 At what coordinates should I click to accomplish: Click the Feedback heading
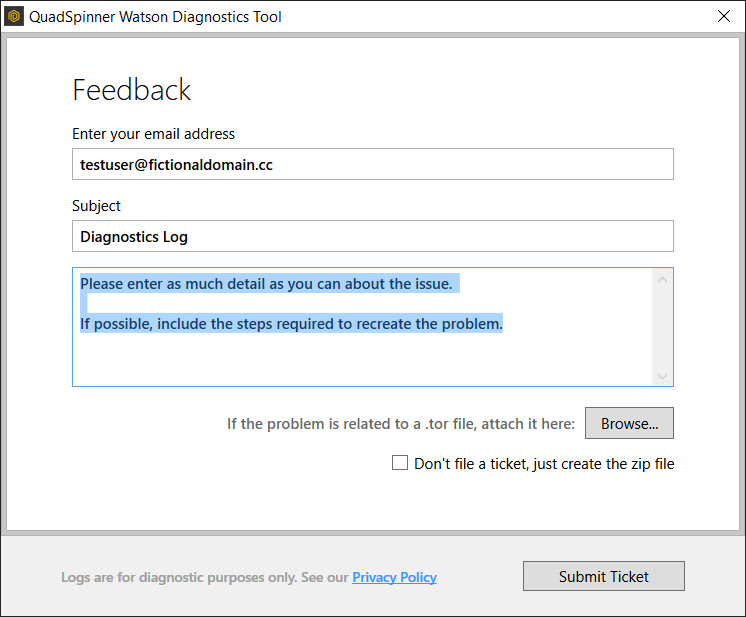pyautogui.click(x=131, y=90)
